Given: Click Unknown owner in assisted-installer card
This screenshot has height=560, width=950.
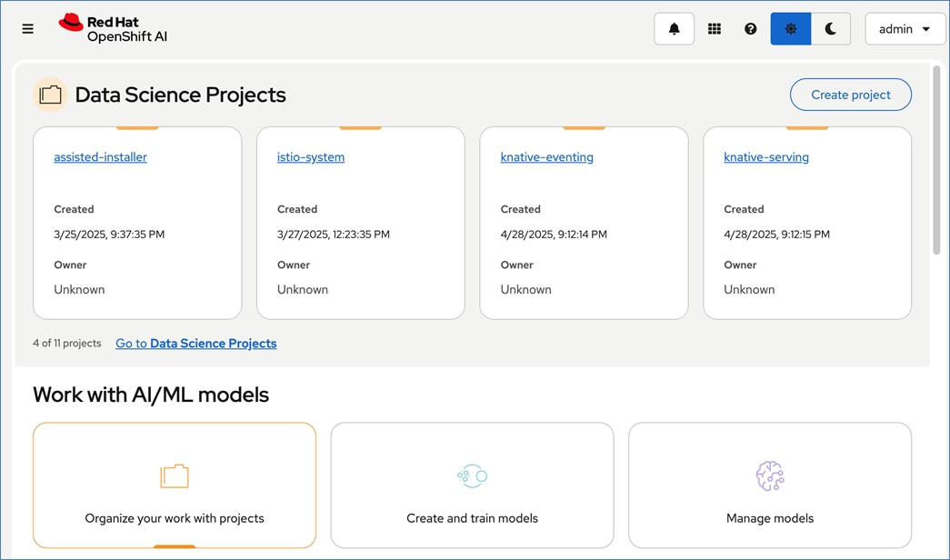Looking at the screenshot, I should (x=79, y=290).
